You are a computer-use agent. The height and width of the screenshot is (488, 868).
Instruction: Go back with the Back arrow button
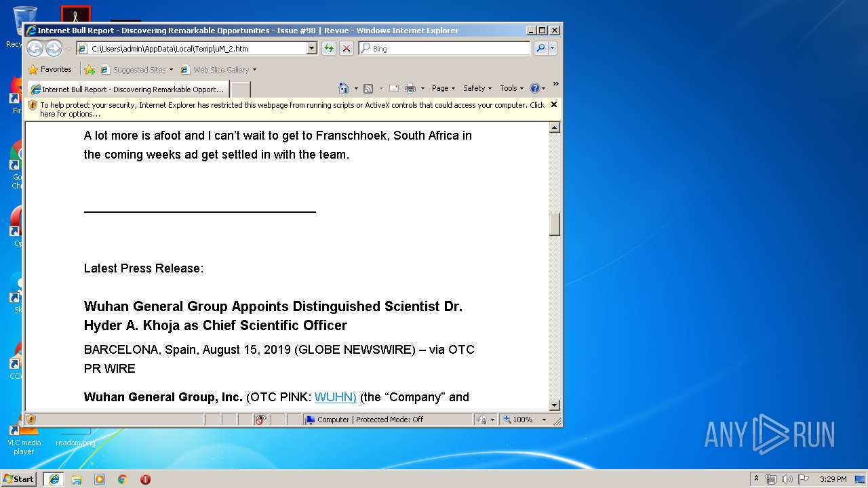point(35,48)
